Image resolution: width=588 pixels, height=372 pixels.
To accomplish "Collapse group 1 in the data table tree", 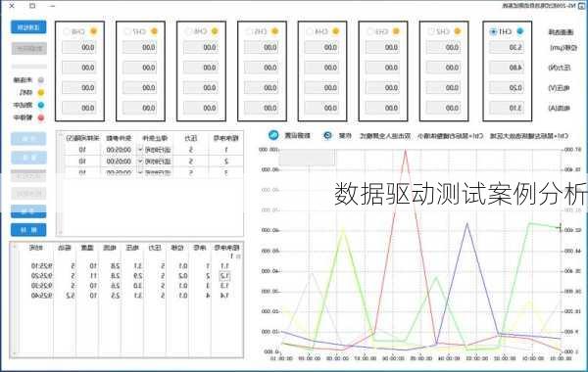I will click(x=238, y=256).
